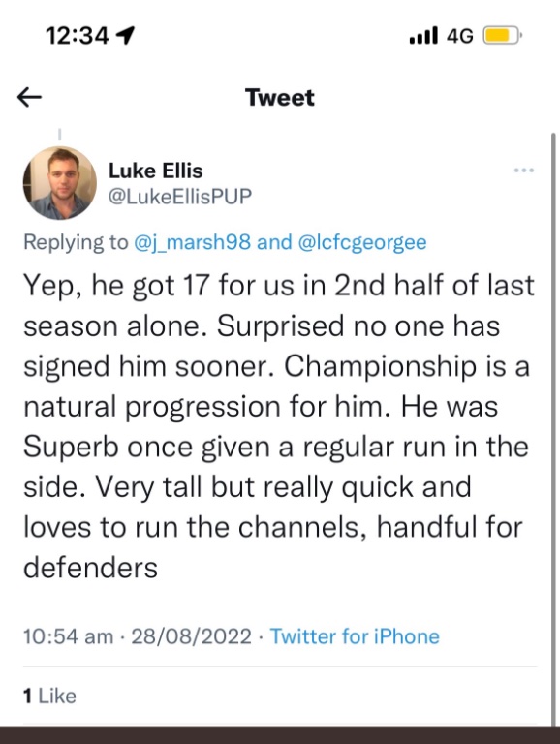560x744 pixels.
Task: View the 1 Like count
Action: [49, 697]
